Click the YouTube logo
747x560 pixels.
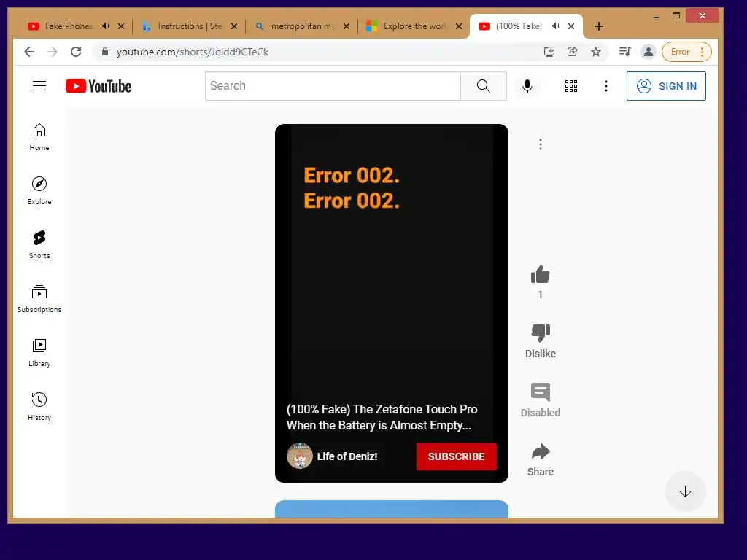point(98,86)
